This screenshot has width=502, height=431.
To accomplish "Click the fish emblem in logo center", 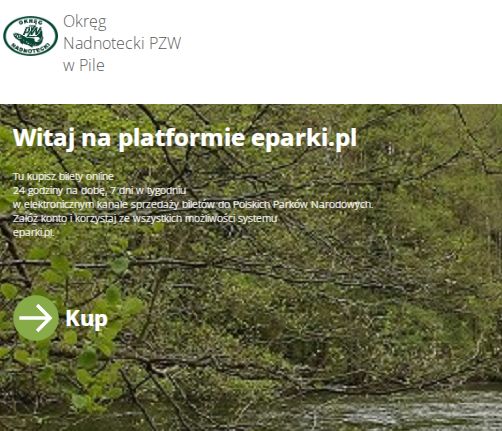I will click(30, 36).
